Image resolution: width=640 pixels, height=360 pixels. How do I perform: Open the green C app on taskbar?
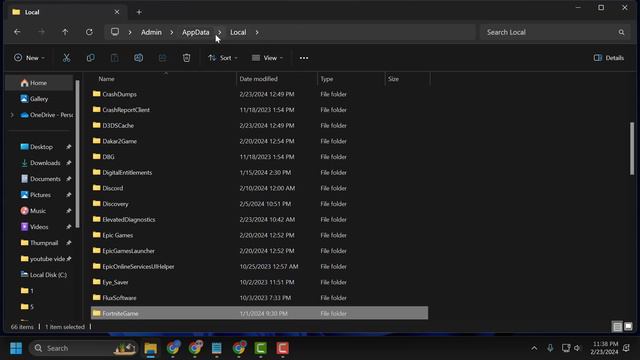260,348
